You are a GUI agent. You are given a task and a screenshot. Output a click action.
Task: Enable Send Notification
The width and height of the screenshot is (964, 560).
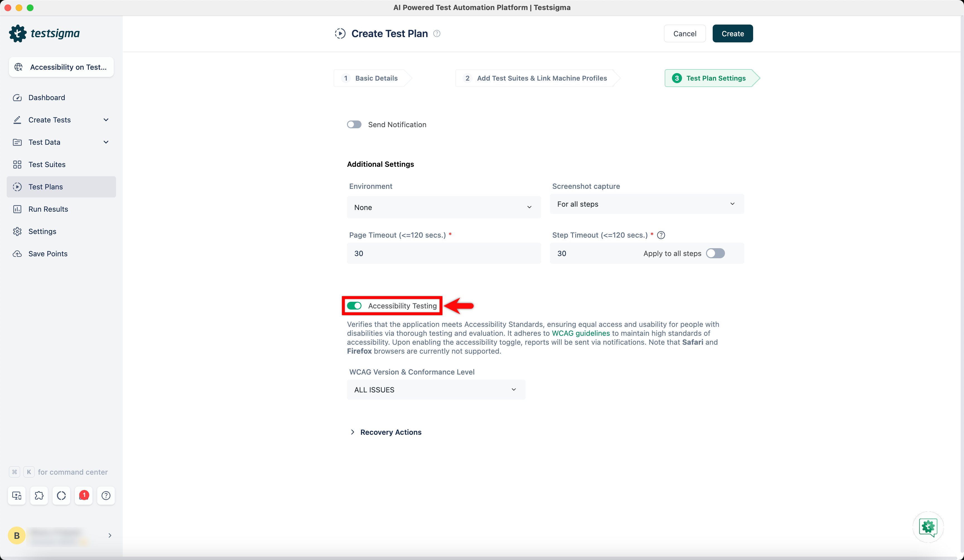click(x=354, y=124)
